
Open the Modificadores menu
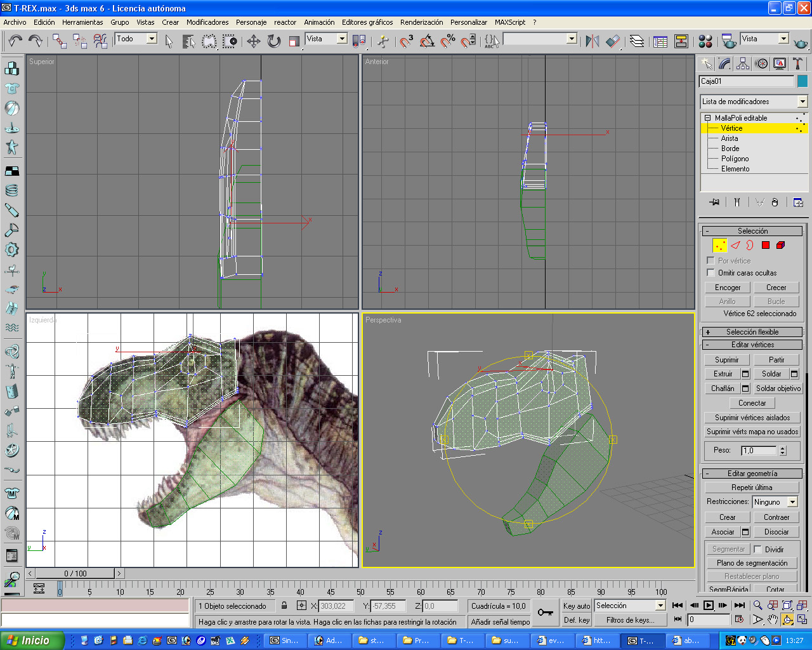[207, 22]
